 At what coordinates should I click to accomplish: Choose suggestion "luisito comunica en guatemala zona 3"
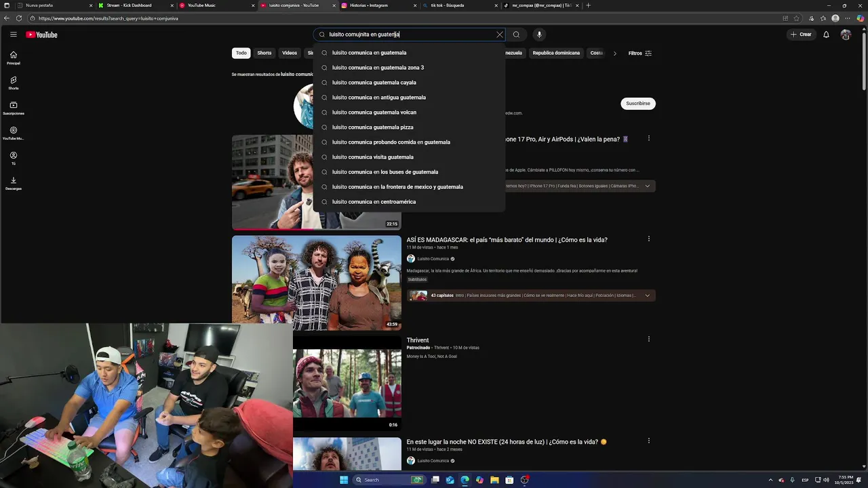(409, 68)
